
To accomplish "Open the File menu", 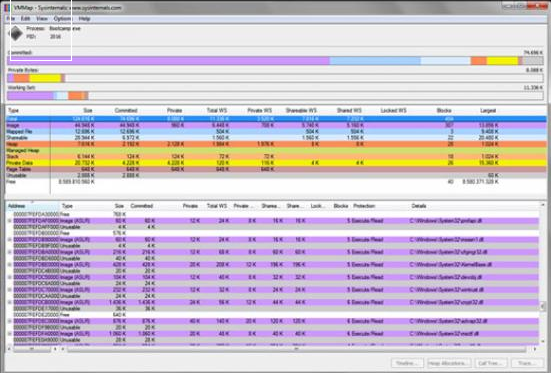I will coord(11,19).
